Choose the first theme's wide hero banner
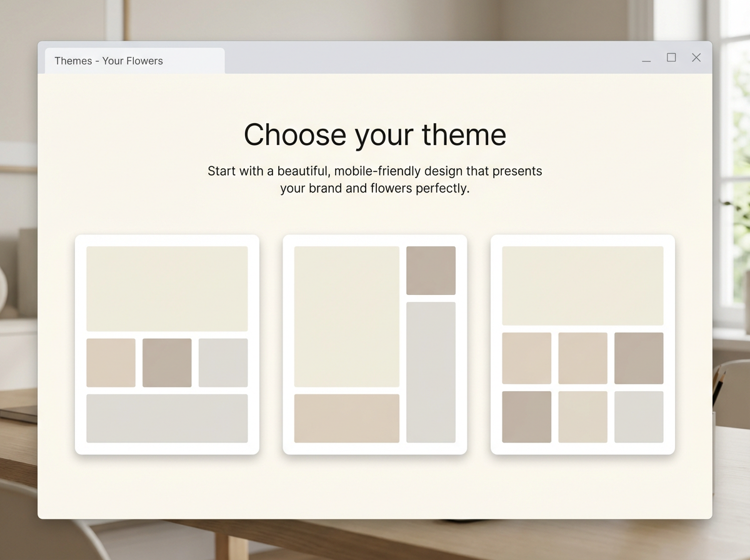 tap(167, 288)
